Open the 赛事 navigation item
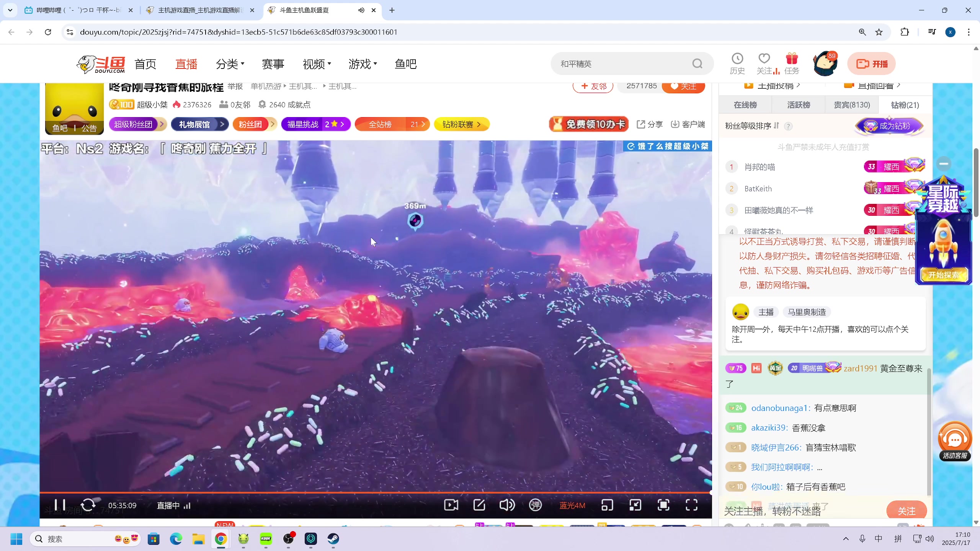This screenshot has height=551, width=980. point(273,64)
